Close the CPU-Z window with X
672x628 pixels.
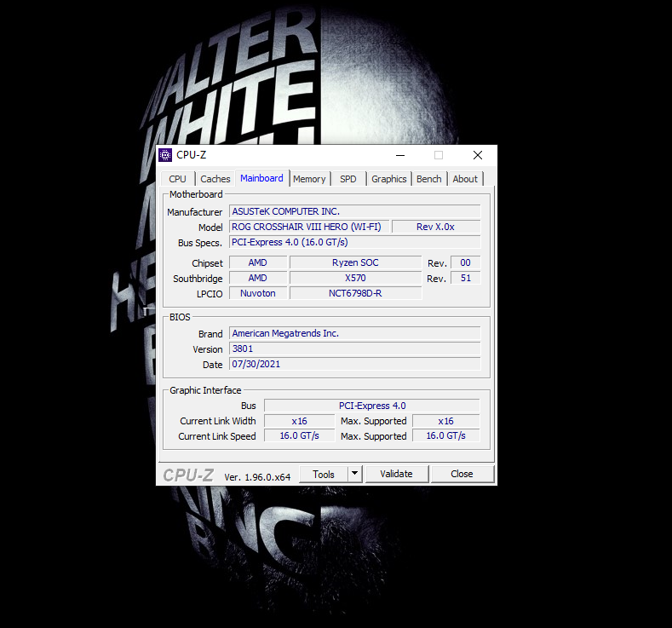[x=478, y=155]
